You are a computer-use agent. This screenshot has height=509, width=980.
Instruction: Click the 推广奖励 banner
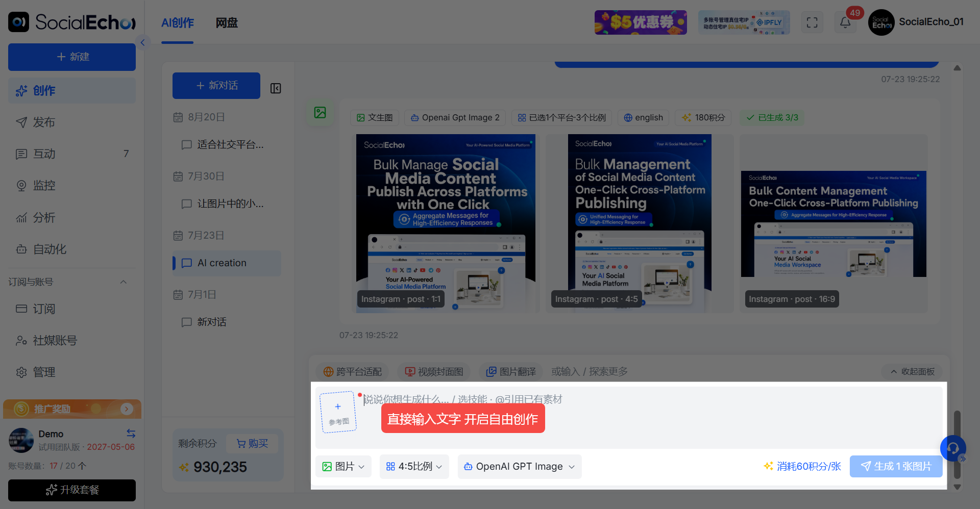tap(72, 409)
